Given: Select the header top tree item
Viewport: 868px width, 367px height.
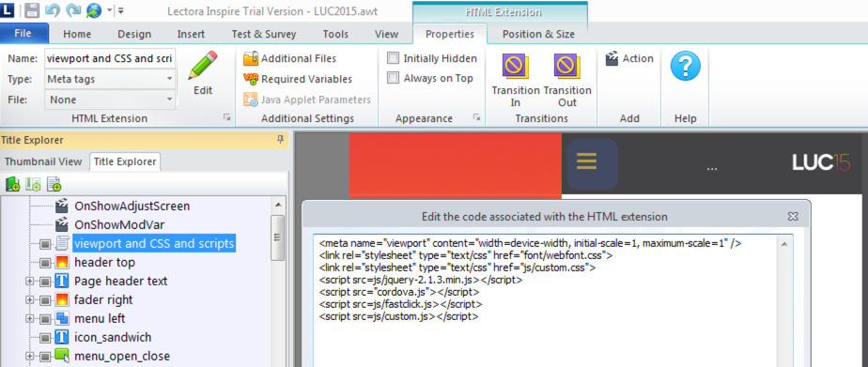Looking at the screenshot, I should coord(104,262).
